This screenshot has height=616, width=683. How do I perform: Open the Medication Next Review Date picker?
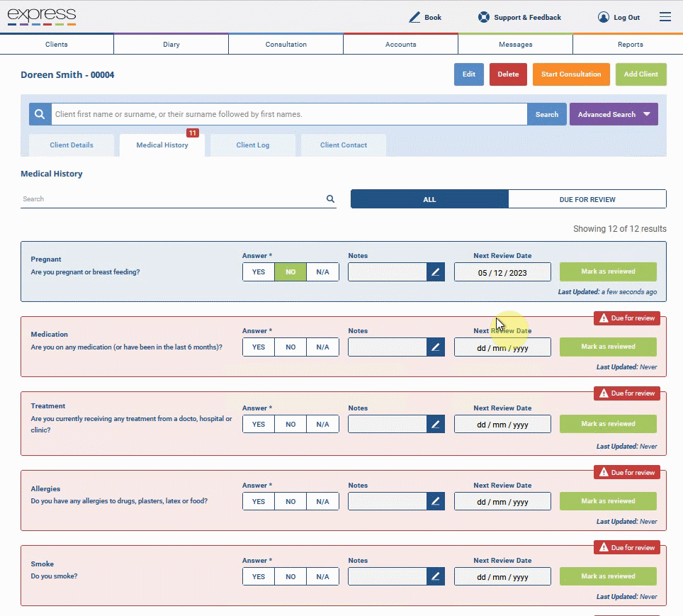point(502,347)
